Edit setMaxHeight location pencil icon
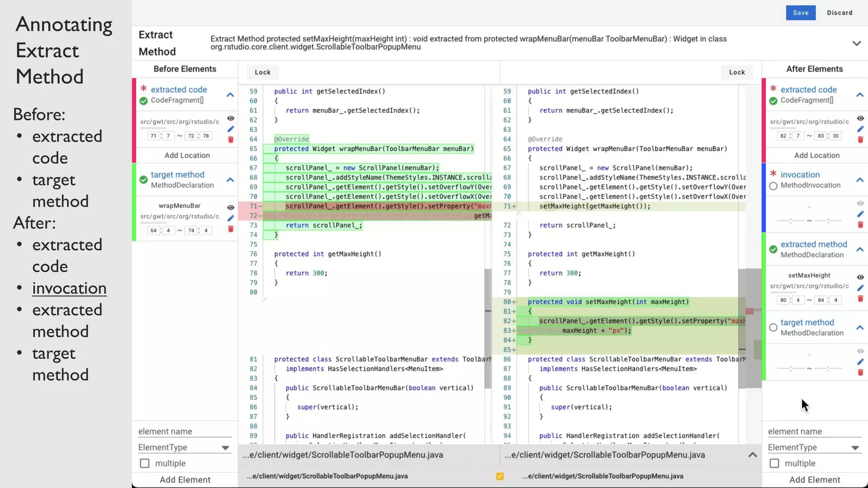This screenshot has width=868, height=488. (x=860, y=288)
